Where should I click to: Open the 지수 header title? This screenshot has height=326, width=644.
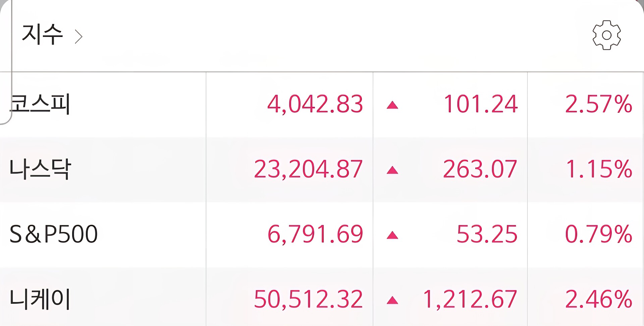(42, 35)
